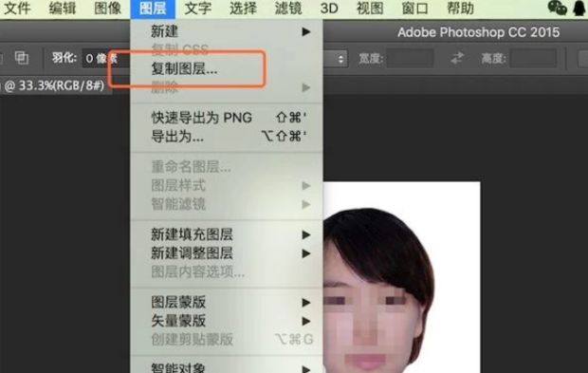Close the open 图层 menu
The height and width of the screenshot is (373, 588).
[153, 9]
